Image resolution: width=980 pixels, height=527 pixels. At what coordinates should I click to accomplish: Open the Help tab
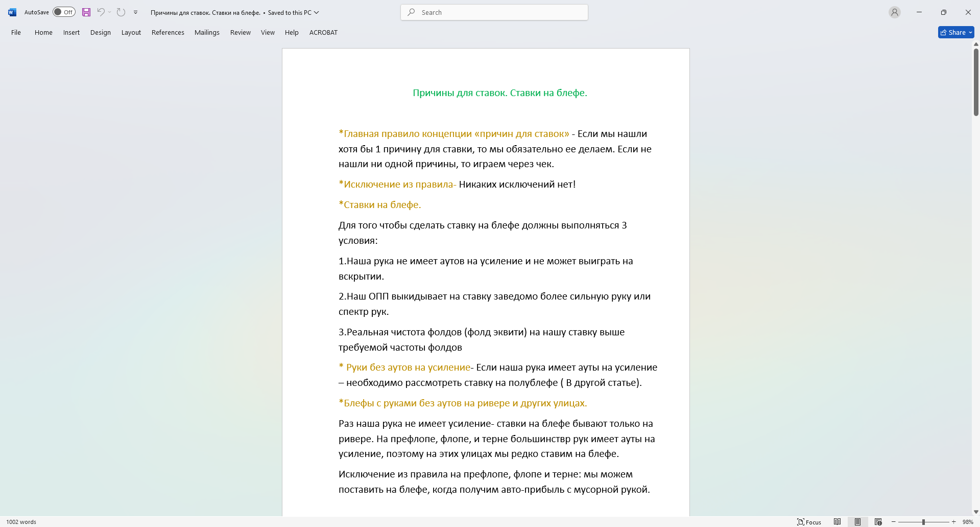(x=292, y=32)
